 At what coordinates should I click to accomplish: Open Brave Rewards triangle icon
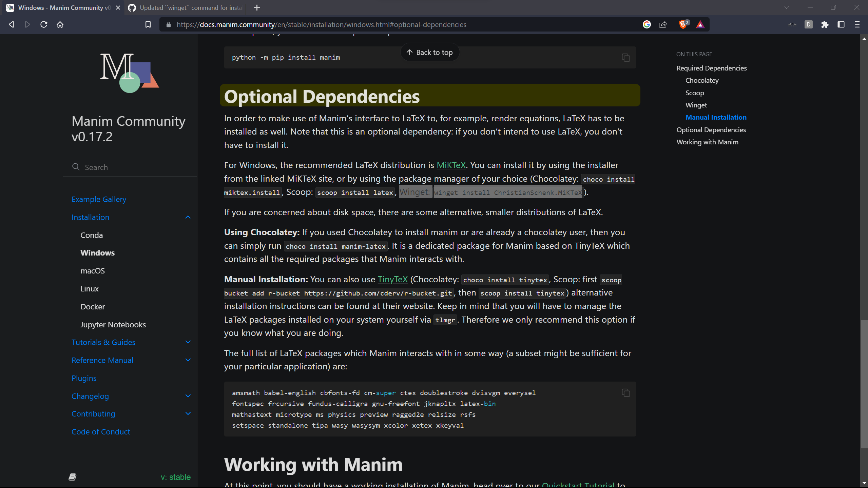(x=700, y=24)
